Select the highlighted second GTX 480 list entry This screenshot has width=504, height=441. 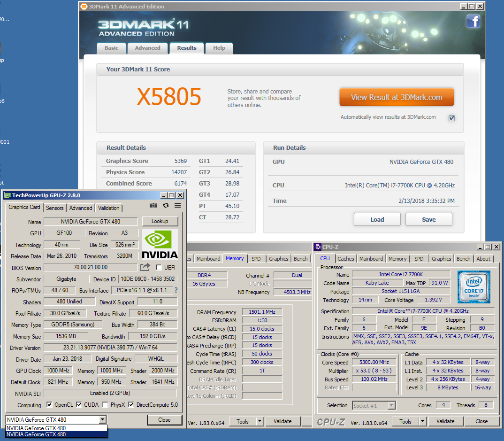(56, 434)
